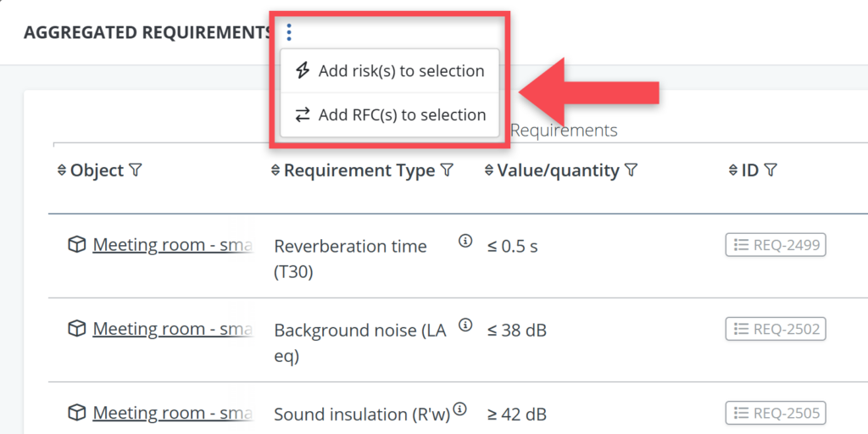Sort the table by ID
The height and width of the screenshot is (434, 868).
pos(733,170)
